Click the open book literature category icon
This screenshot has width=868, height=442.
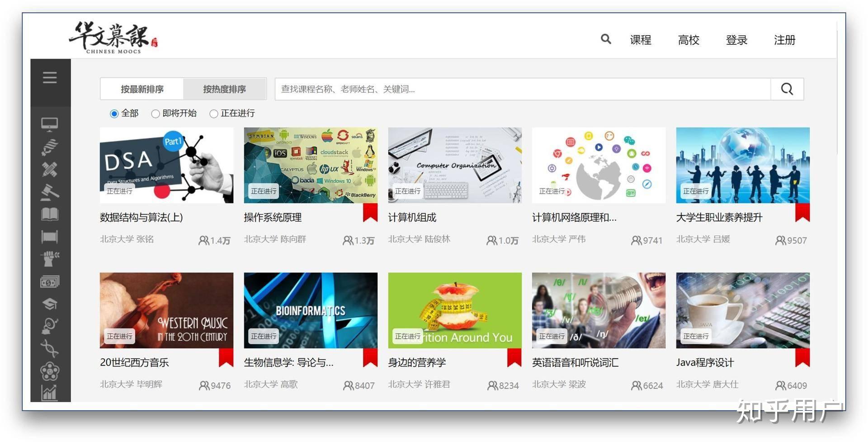click(50, 214)
